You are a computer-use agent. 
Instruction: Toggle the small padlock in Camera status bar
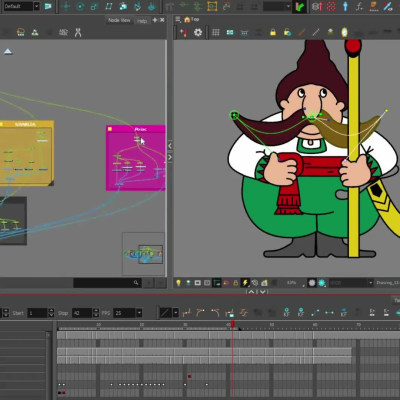click(236, 283)
